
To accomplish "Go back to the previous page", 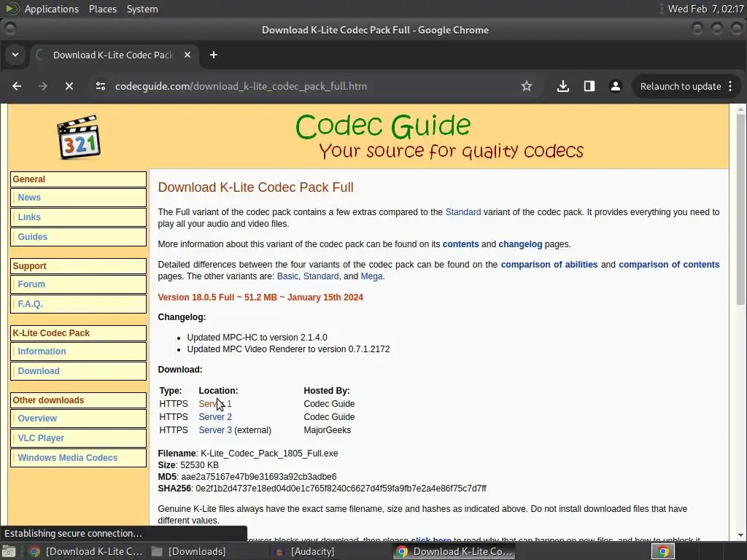I will click(17, 86).
